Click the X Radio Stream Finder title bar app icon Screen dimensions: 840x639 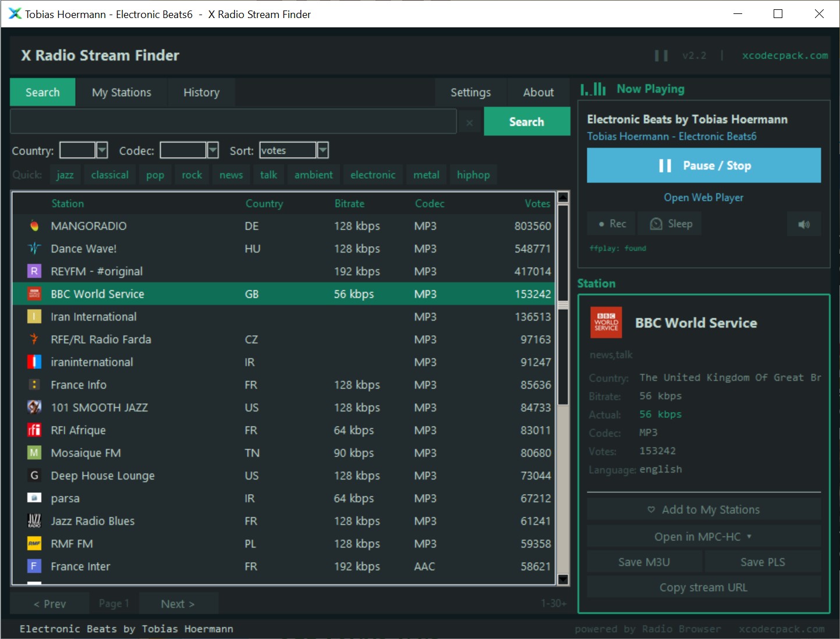pyautogui.click(x=15, y=14)
